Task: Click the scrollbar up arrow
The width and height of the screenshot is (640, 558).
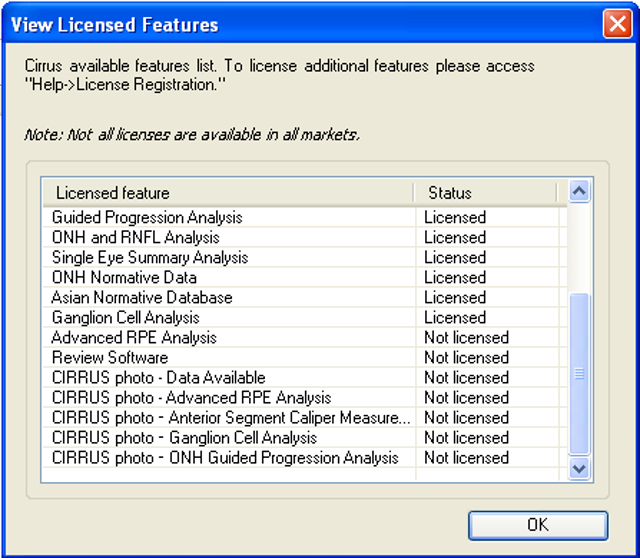Action: click(579, 191)
